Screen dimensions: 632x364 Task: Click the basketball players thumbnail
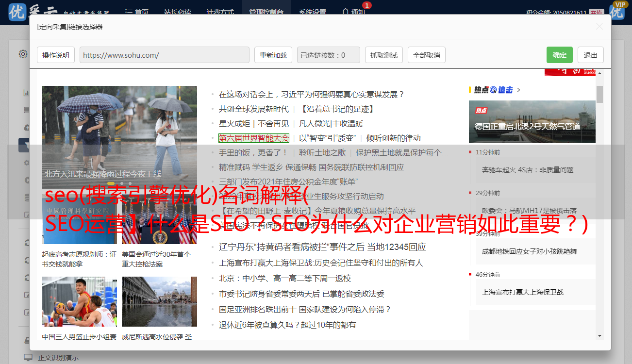point(79,301)
